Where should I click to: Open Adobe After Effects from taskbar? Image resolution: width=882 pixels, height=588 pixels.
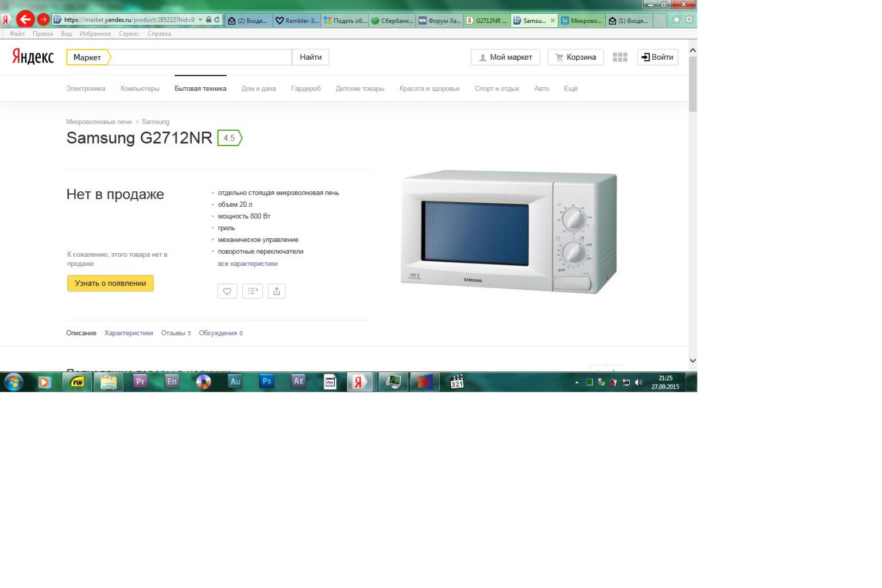pyautogui.click(x=298, y=382)
